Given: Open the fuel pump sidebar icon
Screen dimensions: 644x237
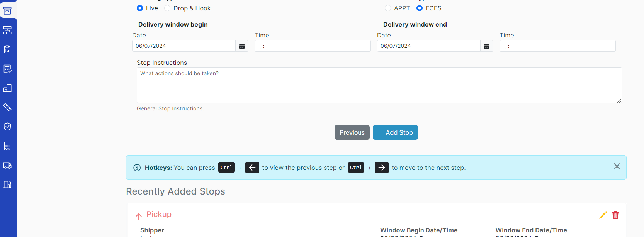Looking at the screenshot, I should click(x=7, y=185).
